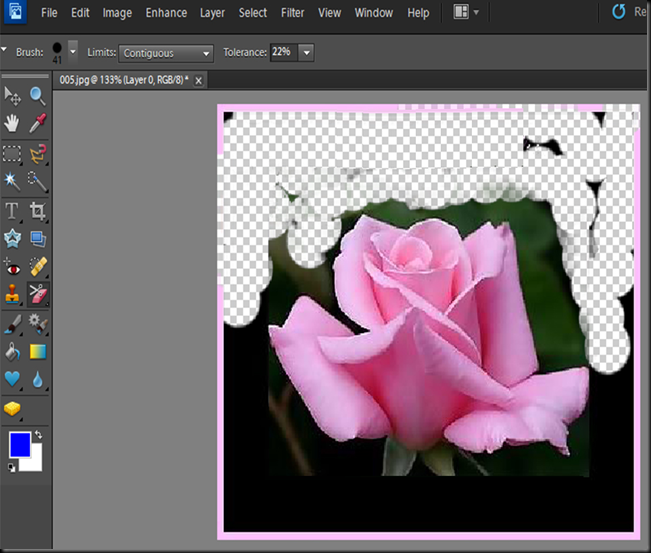The width and height of the screenshot is (651, 553).
Task: Select the Custom Shape heart tool
Action: (12, 379)
